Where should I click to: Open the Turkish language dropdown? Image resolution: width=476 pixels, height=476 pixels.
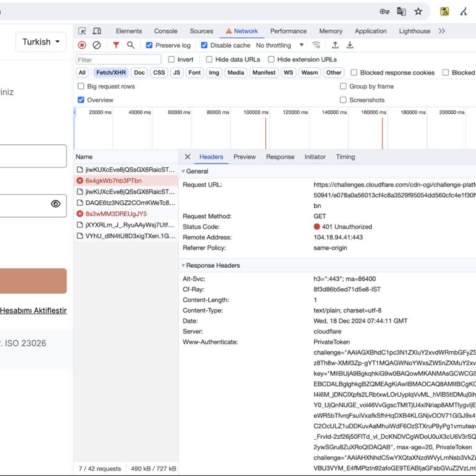point(41,42)
